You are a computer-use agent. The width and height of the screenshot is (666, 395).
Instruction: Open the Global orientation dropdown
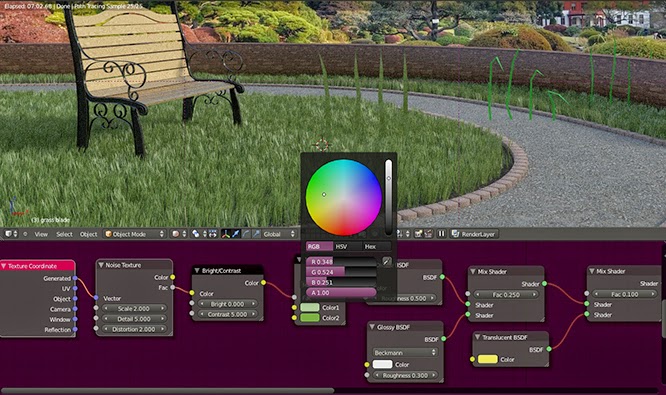pyautogui.click(x=279, y=234)
